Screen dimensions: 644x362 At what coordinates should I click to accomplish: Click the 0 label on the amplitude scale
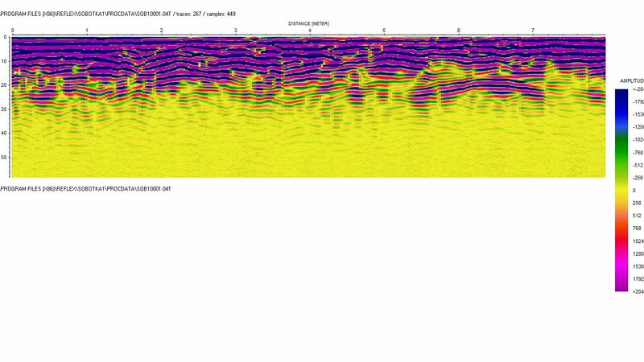click(x=634, y=191)
